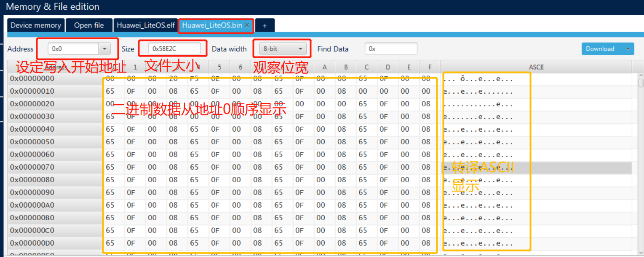Select address row 0x00000010
This screenshot has width=644, height=257.
(x=56, y=91)
